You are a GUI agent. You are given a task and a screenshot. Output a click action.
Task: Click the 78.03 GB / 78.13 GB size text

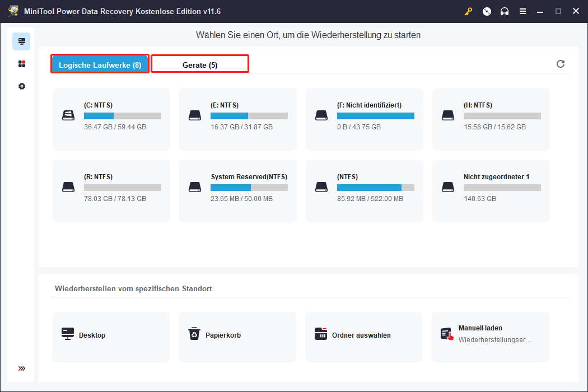point(115,198)
